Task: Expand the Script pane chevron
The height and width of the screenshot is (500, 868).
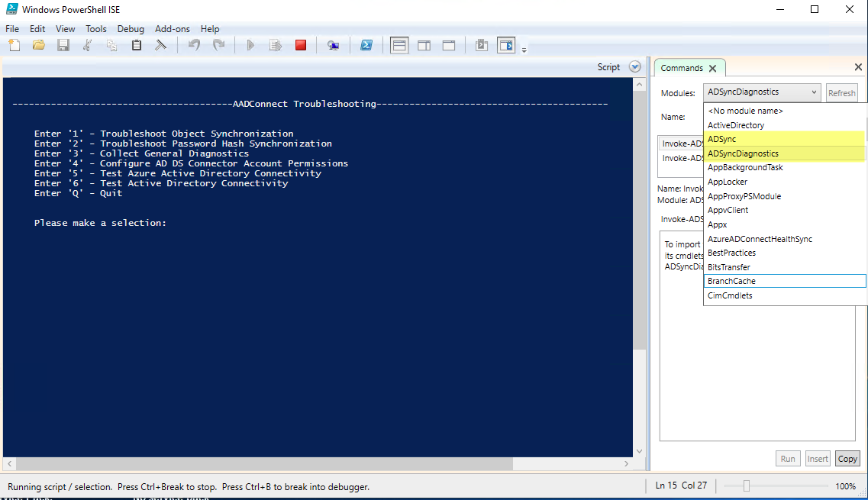Action: point(635,67)
